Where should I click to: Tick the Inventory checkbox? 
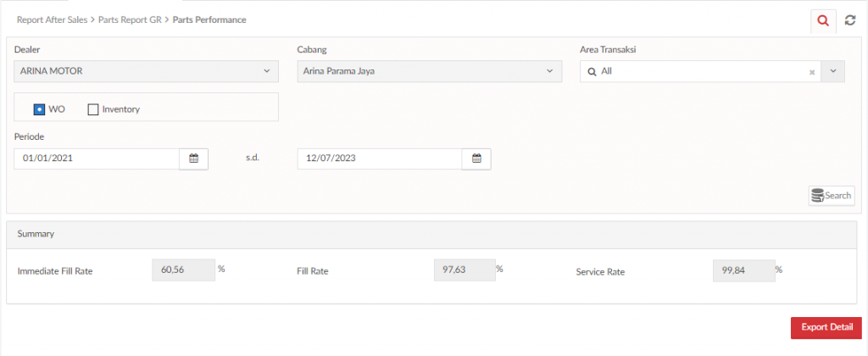(x=93, y=109)
